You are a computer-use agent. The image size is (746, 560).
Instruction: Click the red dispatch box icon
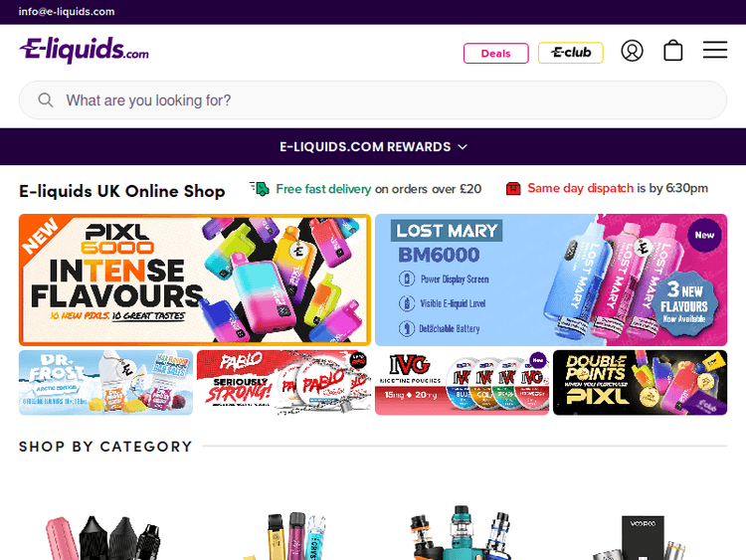tap(513, 188)
